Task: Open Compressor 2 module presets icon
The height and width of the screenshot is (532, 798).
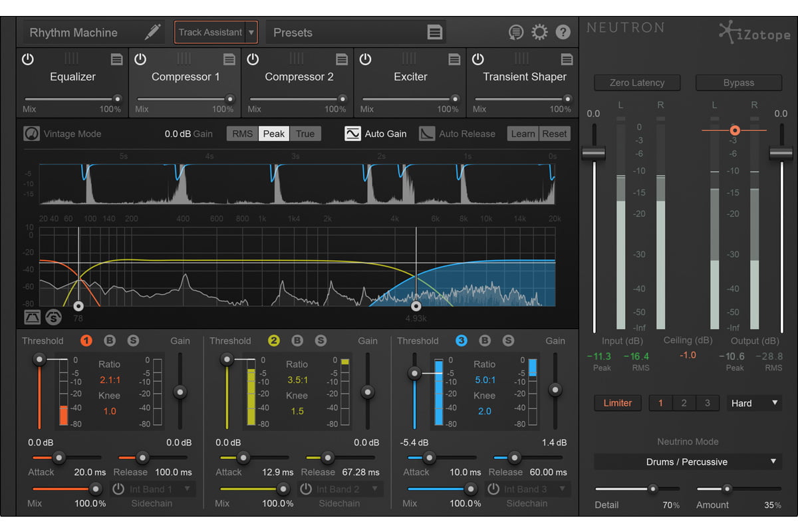Action: click(342, 59)
